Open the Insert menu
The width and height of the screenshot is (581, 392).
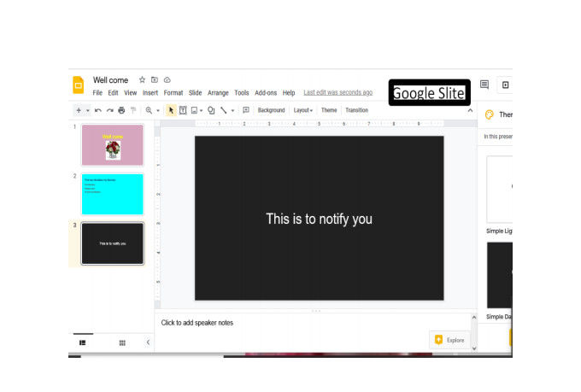(150, 92)
